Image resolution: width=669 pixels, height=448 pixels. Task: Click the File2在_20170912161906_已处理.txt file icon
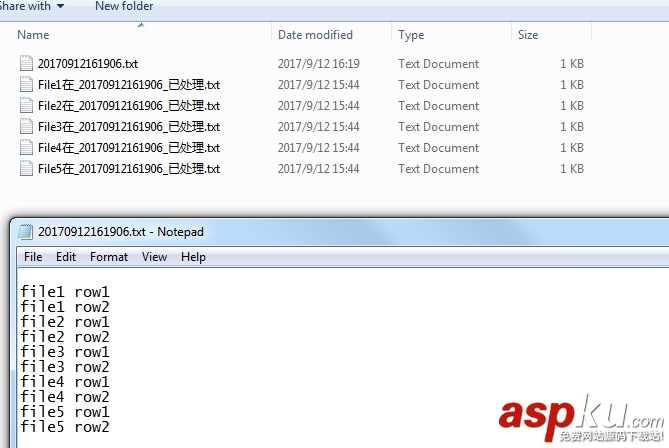[26, 105]
